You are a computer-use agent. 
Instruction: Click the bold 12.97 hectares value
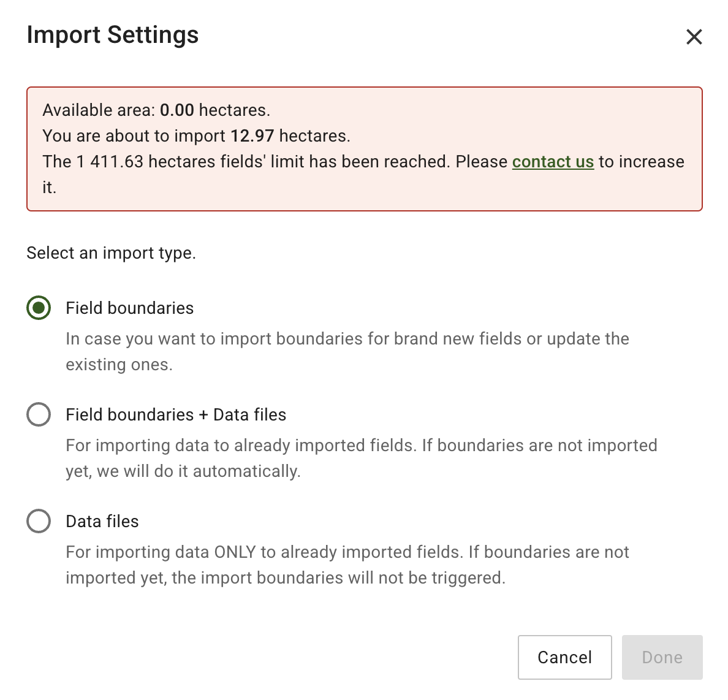click(252, 136)
